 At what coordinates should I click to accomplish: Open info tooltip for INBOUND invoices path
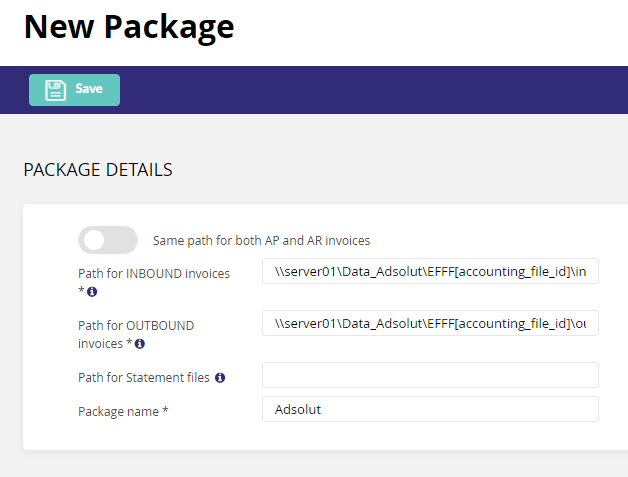(92, 292)
